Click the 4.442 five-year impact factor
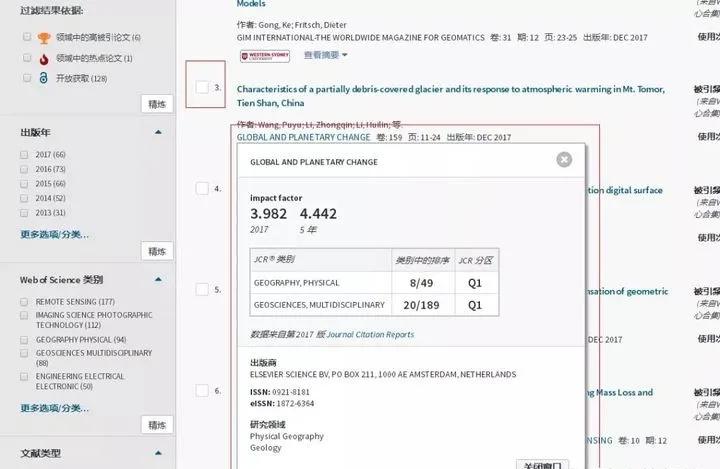Image resolution: width=720 pixels, height=469 pixels. pos(318,214)
